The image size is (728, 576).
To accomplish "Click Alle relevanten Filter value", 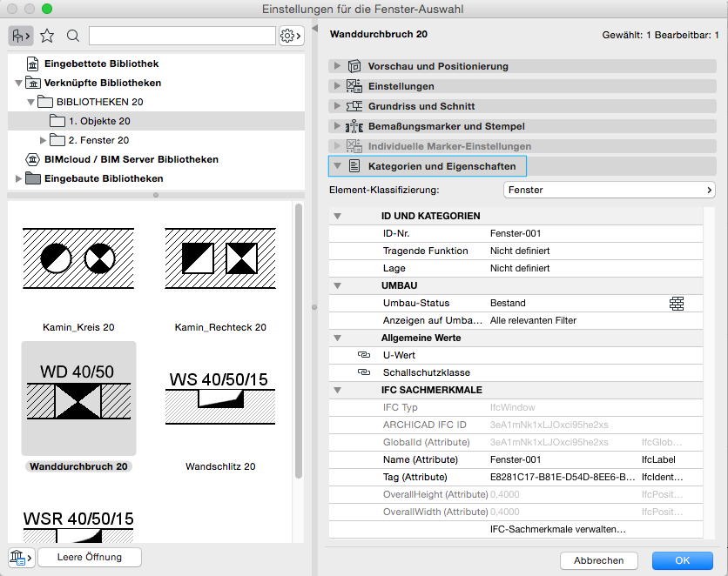I will [x=533, y=320].
